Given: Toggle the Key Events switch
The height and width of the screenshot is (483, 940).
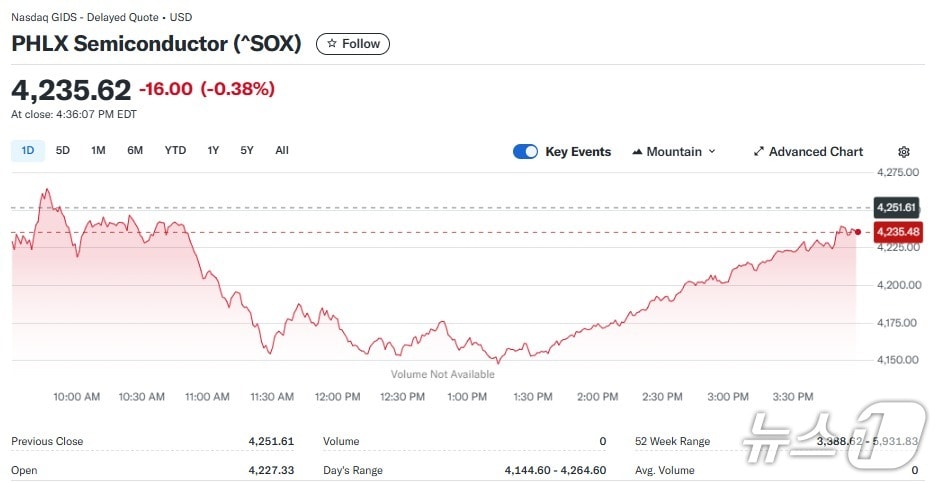Looking at the screenshot, I should tap(525, 152).
